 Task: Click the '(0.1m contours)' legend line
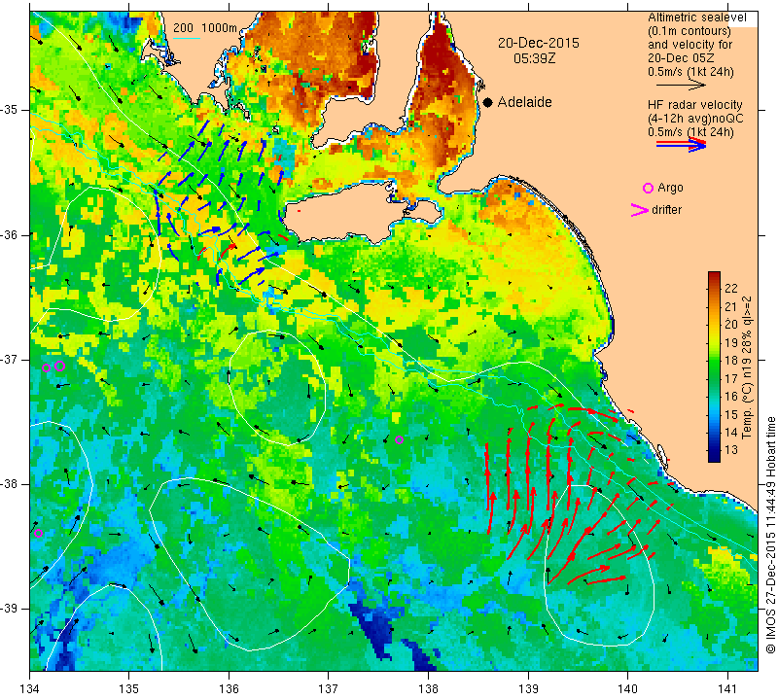pyautogui.click(x=690, y=31)
